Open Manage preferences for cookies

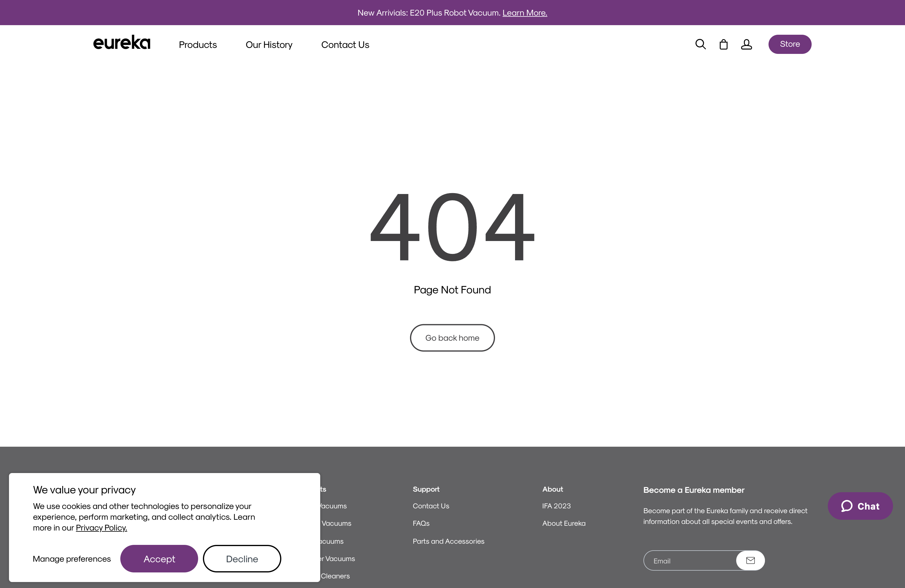(72, 558)
